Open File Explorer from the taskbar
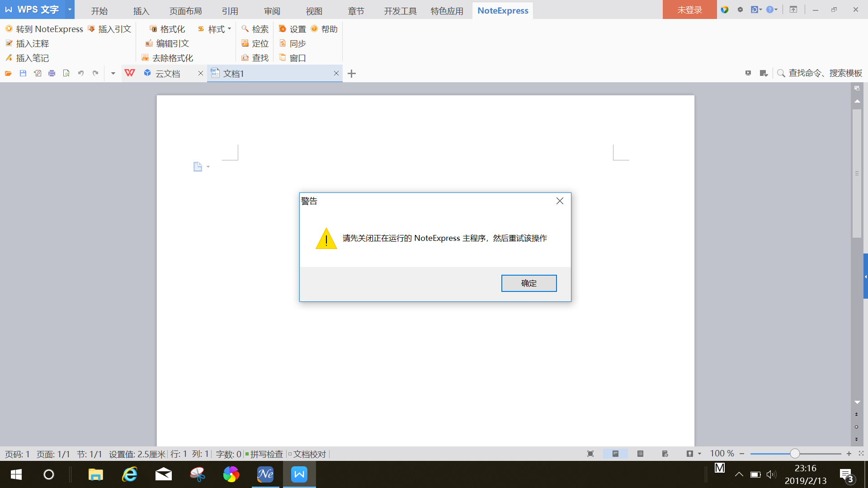868x488 pixels. coord(95,474)
